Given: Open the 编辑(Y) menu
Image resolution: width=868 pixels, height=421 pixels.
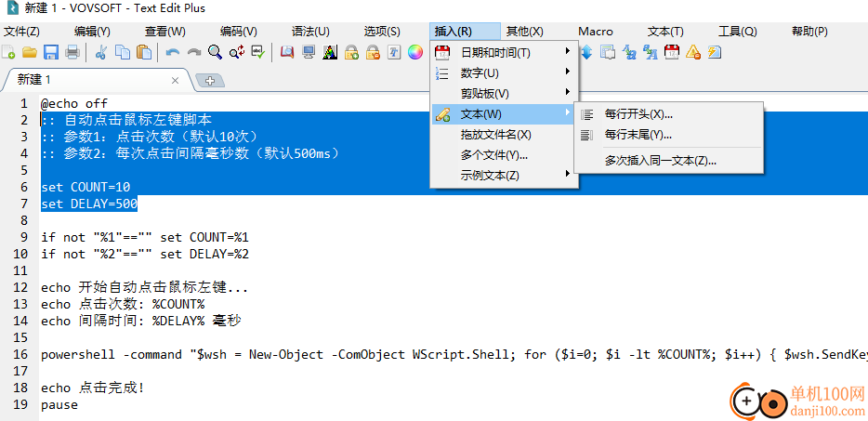Looking at the screenshot, I should (92, 32).
